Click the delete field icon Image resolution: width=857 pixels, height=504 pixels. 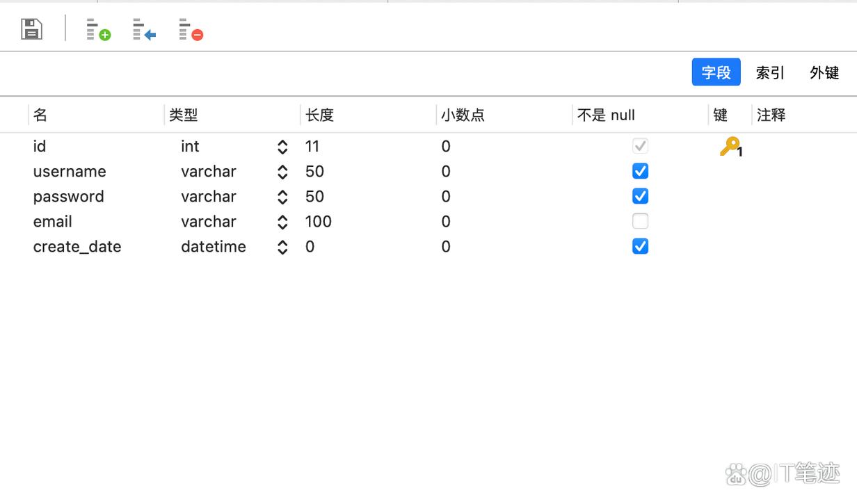[x=191, y=30]
